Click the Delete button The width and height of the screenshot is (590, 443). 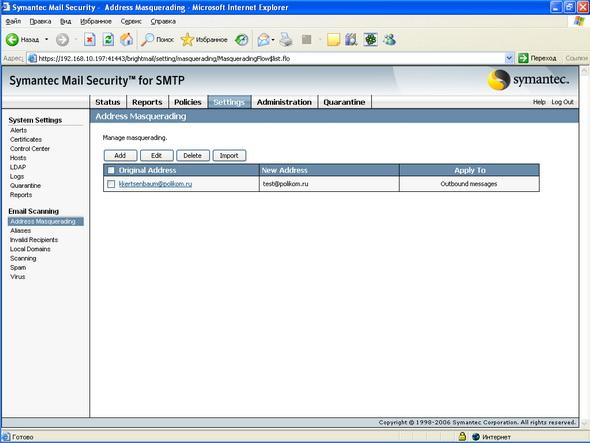[192, 155]
